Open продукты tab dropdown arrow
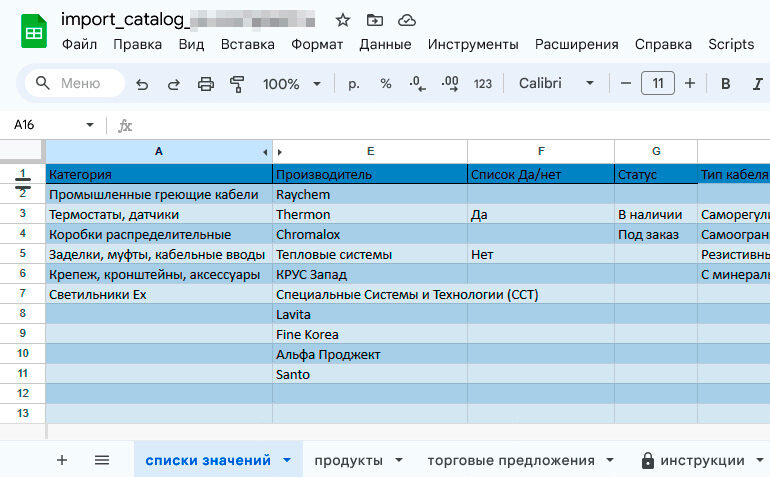 [x=399, y=460]
